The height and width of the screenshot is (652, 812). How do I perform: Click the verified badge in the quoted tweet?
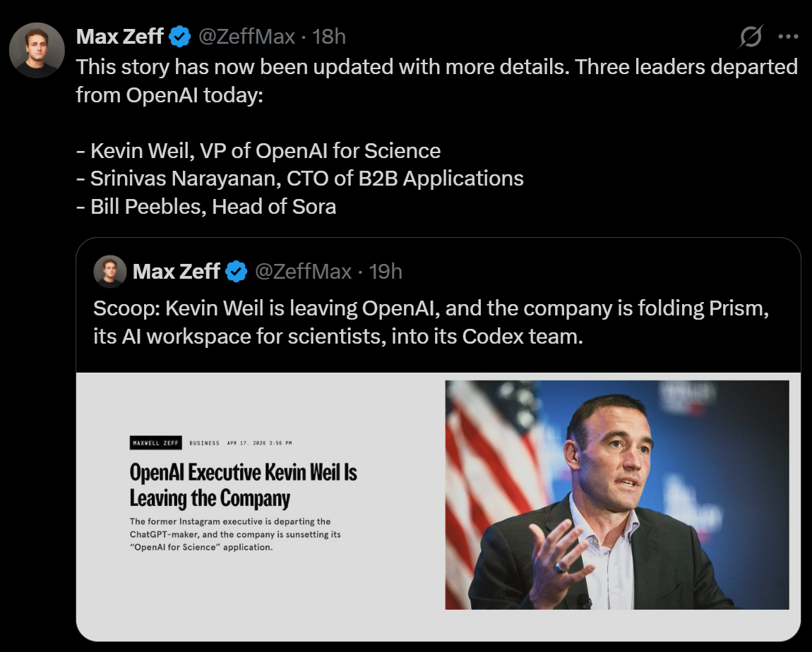coord(237,271)
